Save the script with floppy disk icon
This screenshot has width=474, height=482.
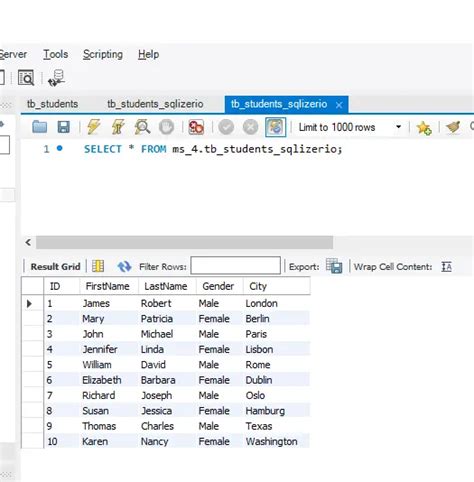(x=64, y=127)
